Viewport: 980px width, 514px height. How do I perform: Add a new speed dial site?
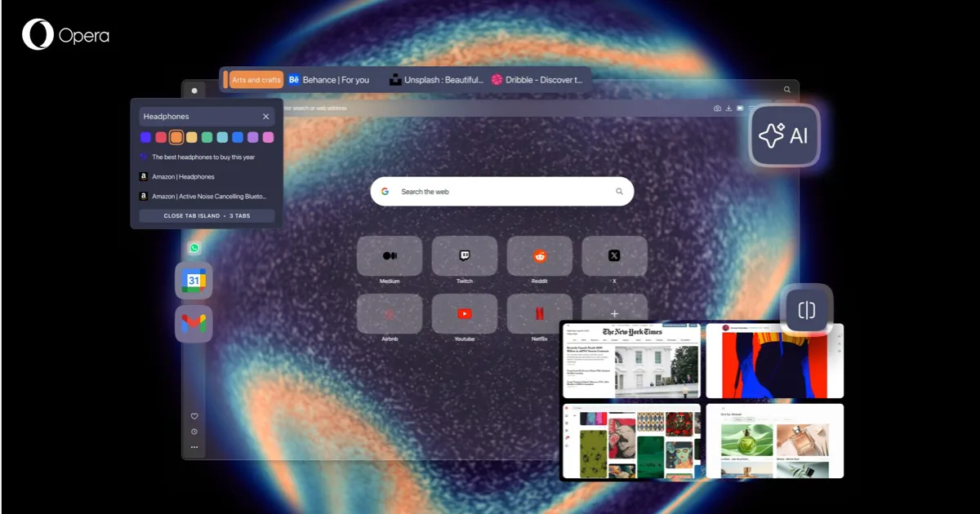[614, 313]
